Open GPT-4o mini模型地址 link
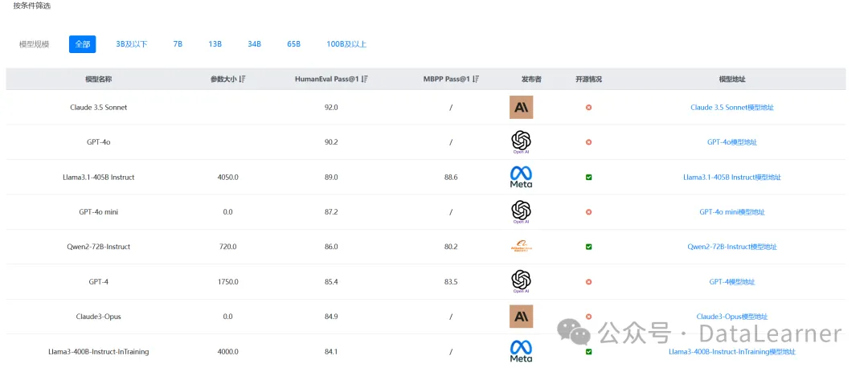 [732, 212]
